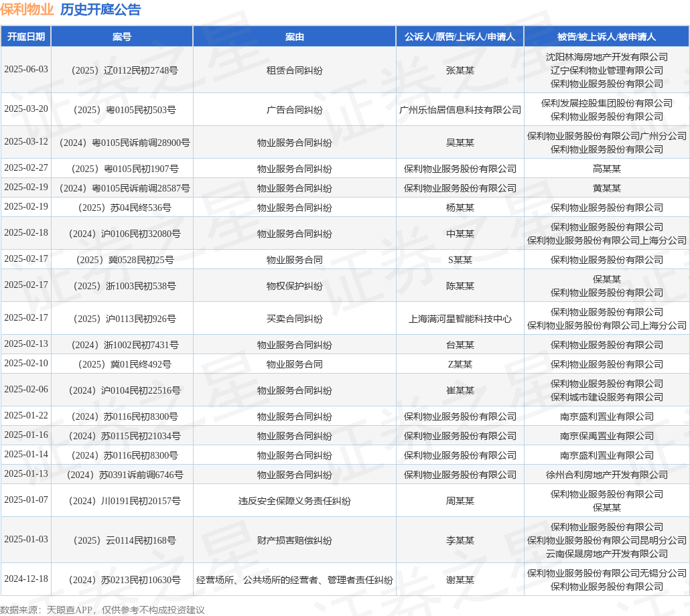Image resolution: width=690 pixels, height=616 pixels.
Task: Click the 历史开庭公告 heading
Action: tap(100, 9)
